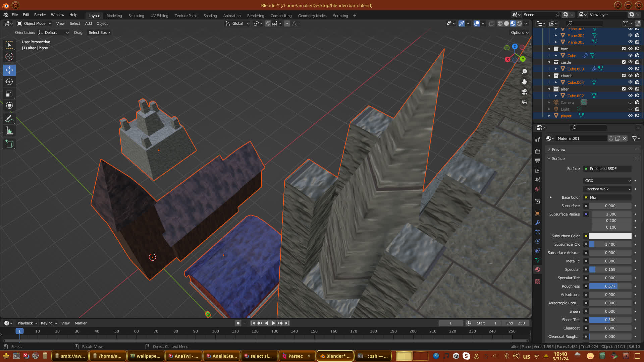Viewport: 644px width, 362px height.
Task: Activate the Rotate tool
Action: click(9, 82)
